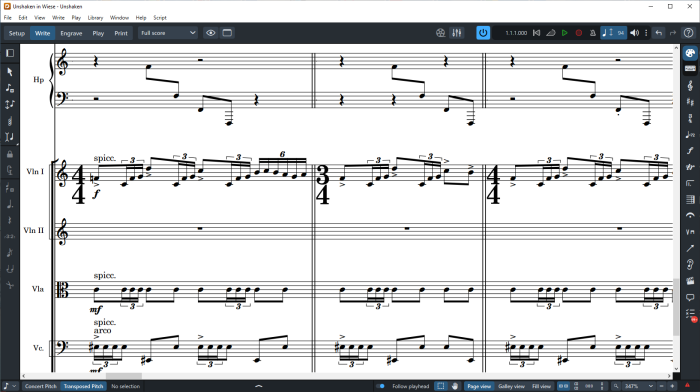The height and width of the screenshot is (392, 700).
Task: Open the Playing Techniques panel icon
Action: point(690,232)
